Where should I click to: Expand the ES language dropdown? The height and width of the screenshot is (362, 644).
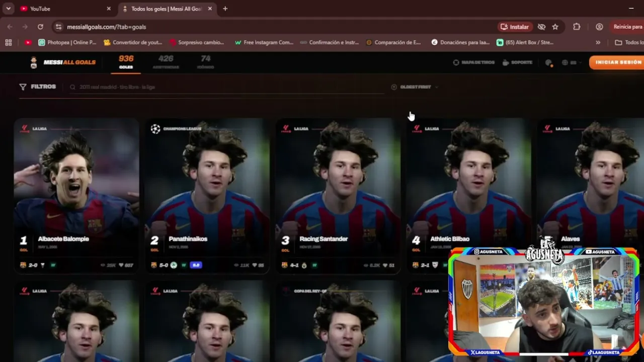[572, 63]
